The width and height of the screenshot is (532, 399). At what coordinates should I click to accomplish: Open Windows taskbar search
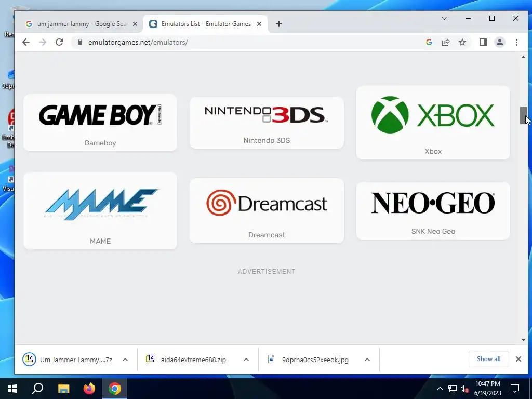point(37,389)
